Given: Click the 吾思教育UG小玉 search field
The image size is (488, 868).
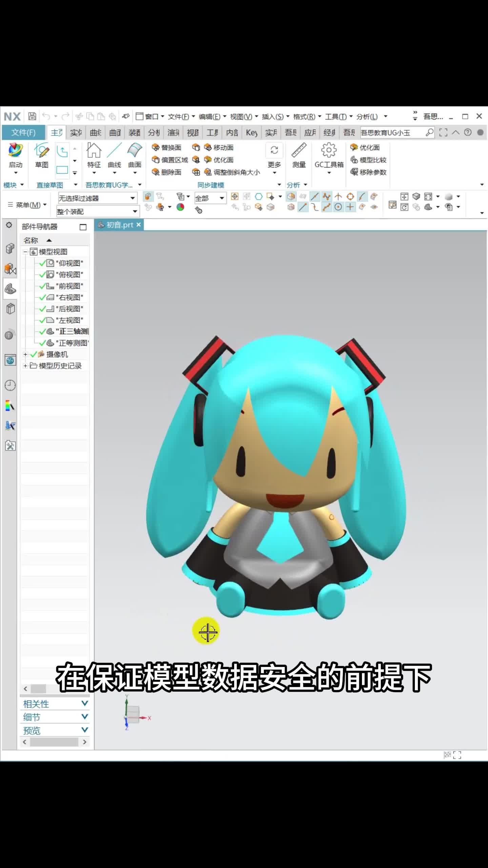Looking at the screenshot, I should [x=391, y=133].
